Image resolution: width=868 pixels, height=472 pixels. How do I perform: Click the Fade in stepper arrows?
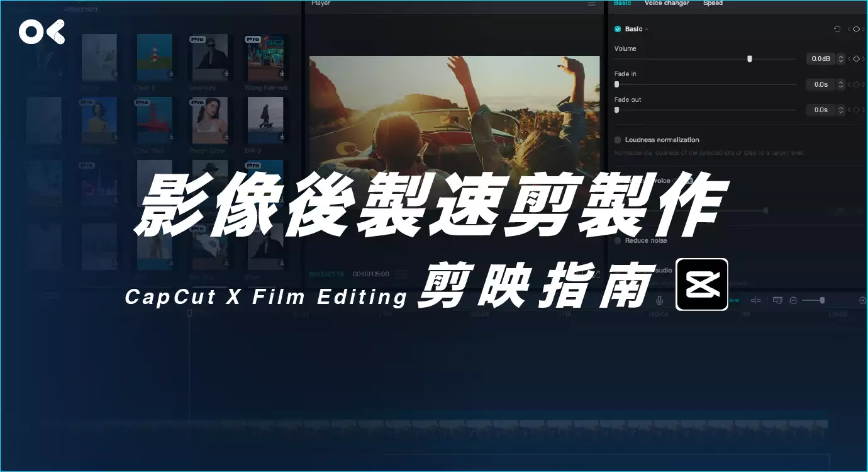click(841, 84)
